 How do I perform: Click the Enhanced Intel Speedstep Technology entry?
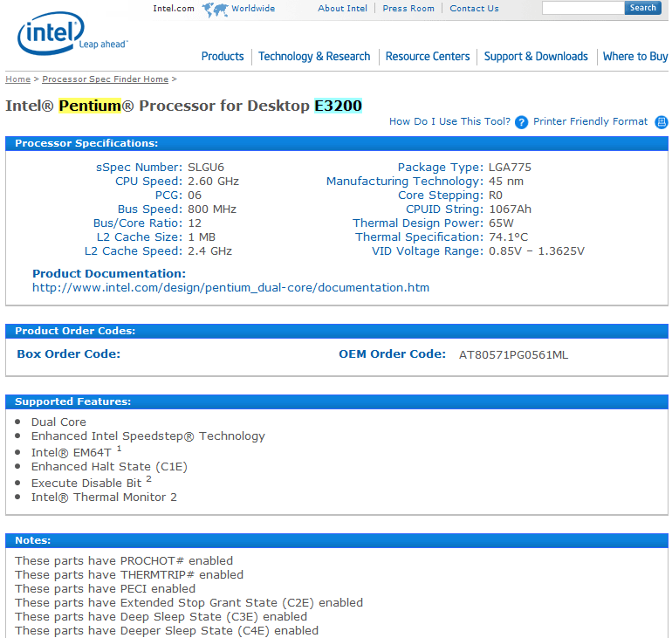coord(148,436)
